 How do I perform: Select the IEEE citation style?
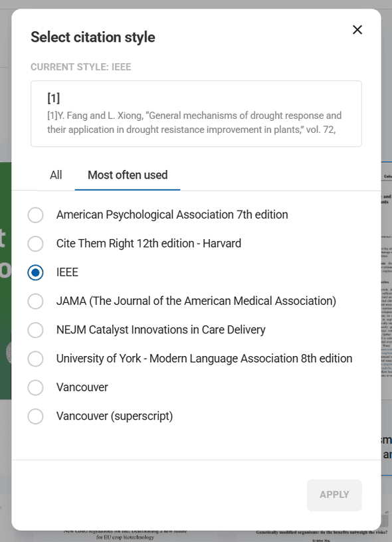(x=35, y=272)
